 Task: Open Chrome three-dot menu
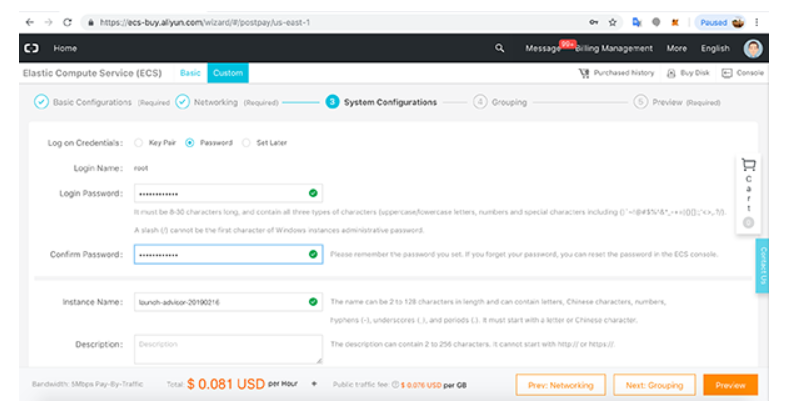coord(757,22)
